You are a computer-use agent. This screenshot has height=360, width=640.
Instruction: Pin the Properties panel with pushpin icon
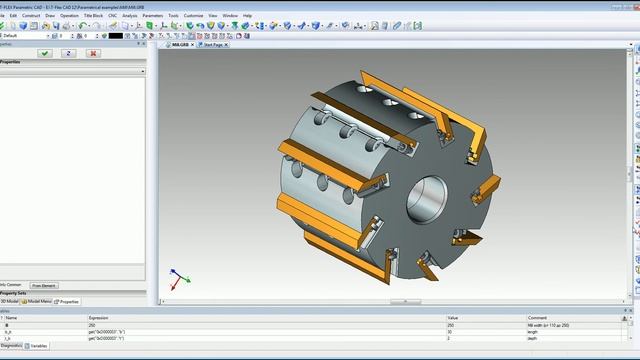pyautogui.click(x=138, y=44)
